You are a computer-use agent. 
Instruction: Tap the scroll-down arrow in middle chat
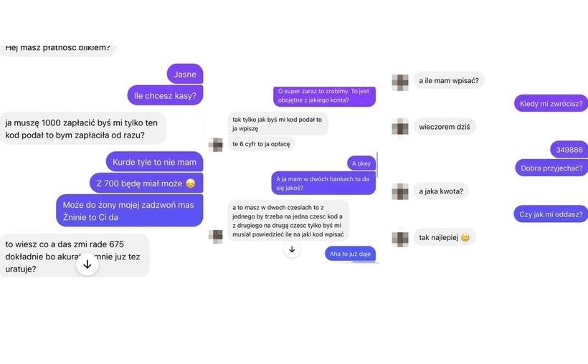[292, 249]
